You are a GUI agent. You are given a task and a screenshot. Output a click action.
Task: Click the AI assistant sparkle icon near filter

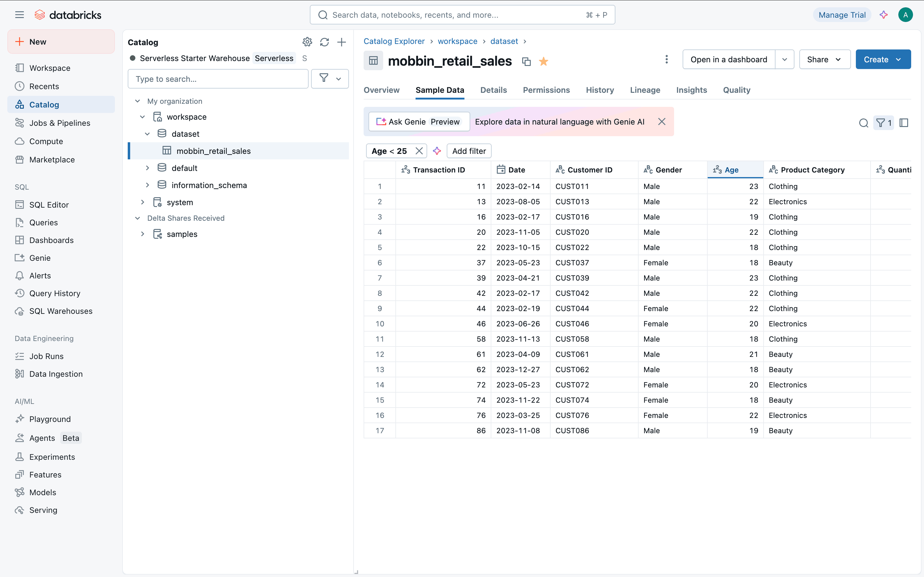(x=437, y=151)
